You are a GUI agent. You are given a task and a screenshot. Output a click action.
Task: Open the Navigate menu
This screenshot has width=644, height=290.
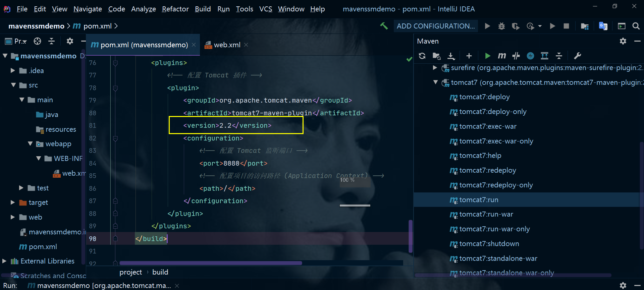click(x=88, y=9)
